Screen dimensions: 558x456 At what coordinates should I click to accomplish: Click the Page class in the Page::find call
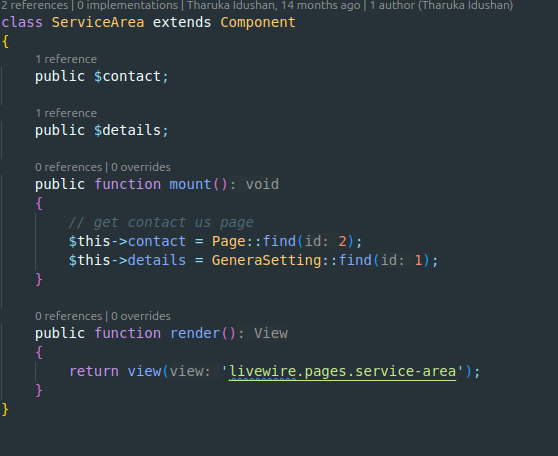(x=229, y=241)
